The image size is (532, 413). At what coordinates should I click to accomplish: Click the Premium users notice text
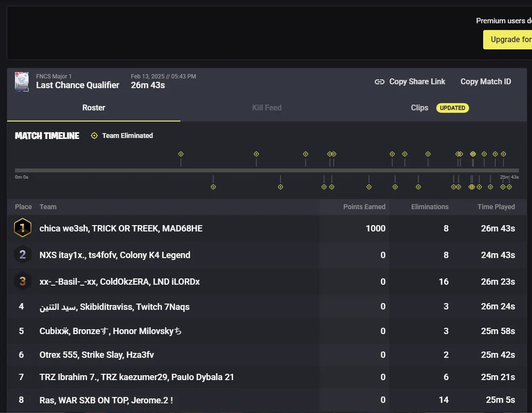click(x=504, y=21)
